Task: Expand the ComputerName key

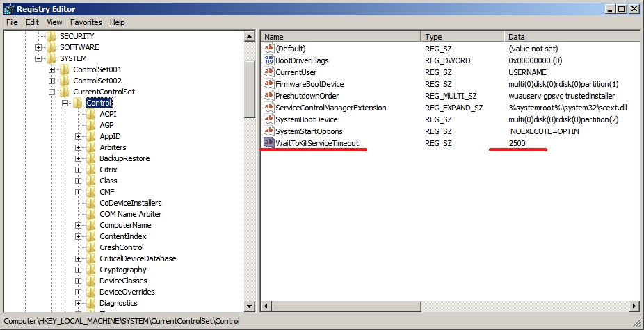Action: coord(78,225)
